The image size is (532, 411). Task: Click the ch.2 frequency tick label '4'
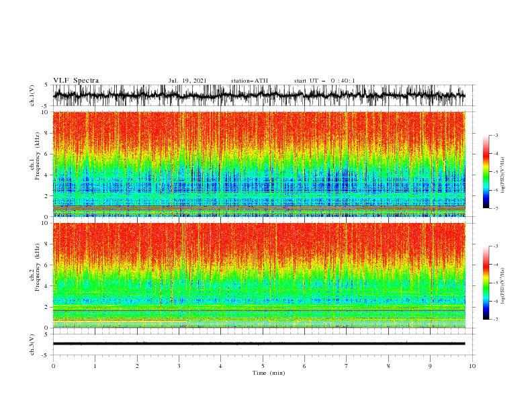click(46, 286)
